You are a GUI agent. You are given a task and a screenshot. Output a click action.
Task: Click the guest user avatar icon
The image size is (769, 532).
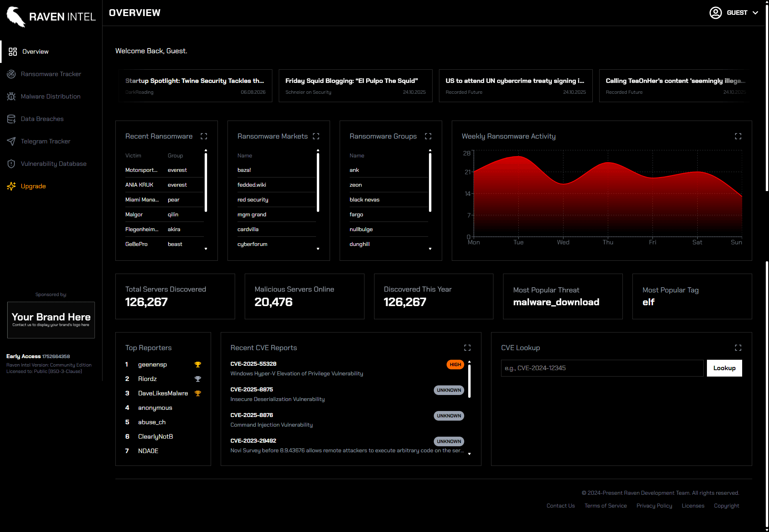coord(715,13)
